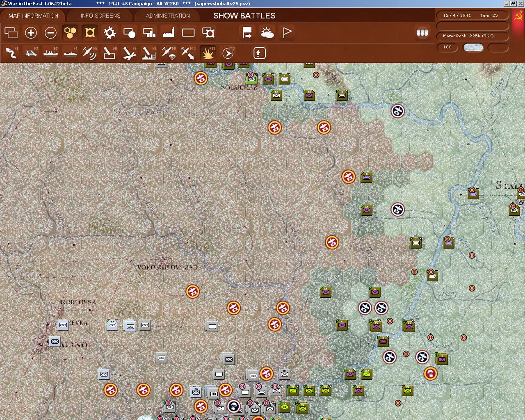The width and height of the screenshot is (525, 420).
Task: Click the date and turn display box
Action: click(472, 16)
